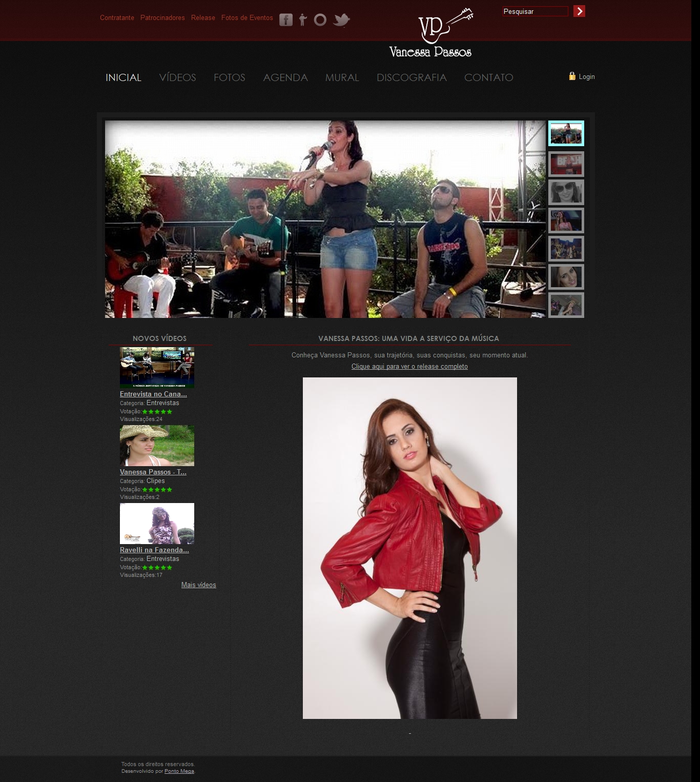Click the circle-shaped social icon
Image resolution: width=700 pixels, height=782 pixels.
(x=320, y=20)
